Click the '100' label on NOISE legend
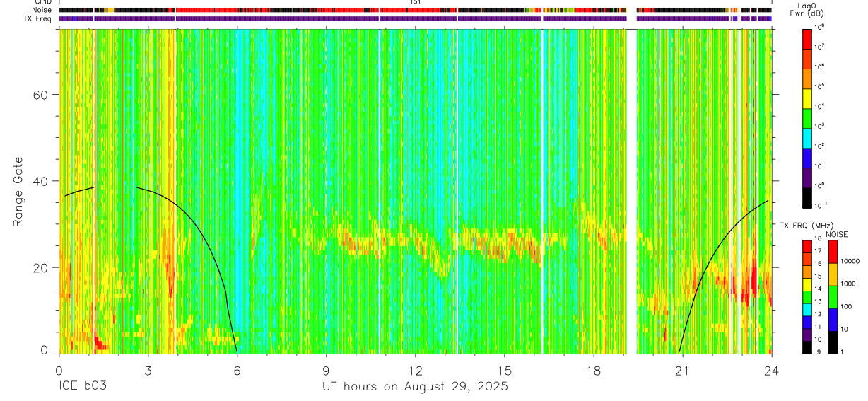Viewport: 868px width, 401px height. 846,307
